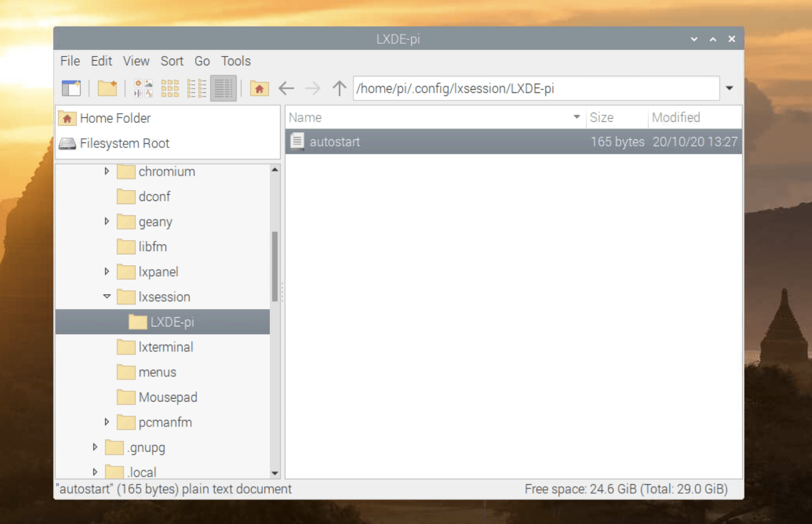Navigate back with left arrow
This screenshot has width=812, height=524.
pyautogui.click(x=286, y=88)
